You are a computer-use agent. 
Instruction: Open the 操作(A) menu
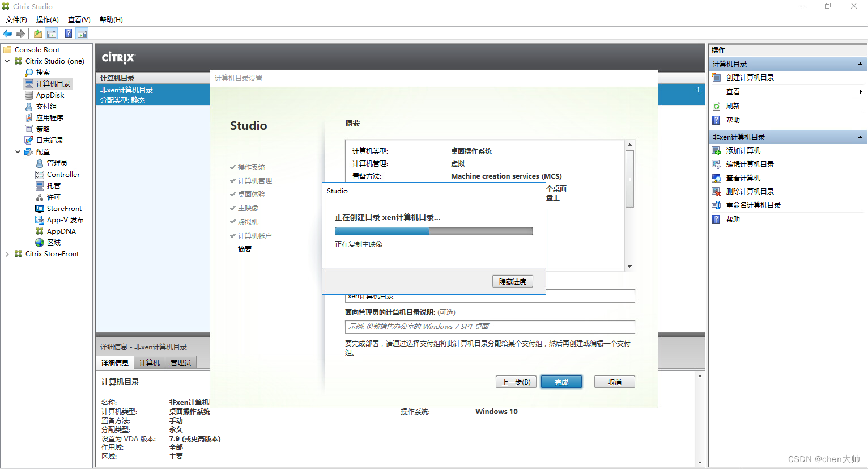point(48,20)
